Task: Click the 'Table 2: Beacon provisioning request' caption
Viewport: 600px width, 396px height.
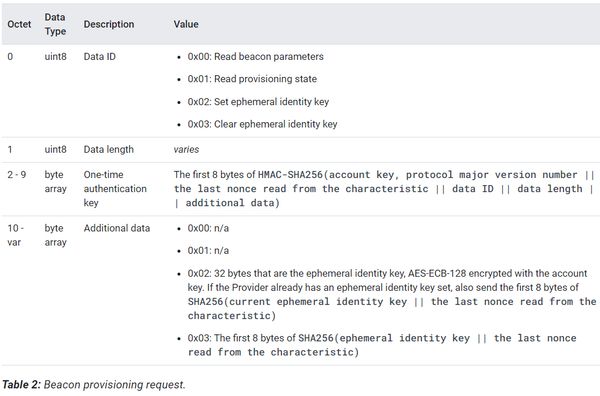Action: coord(94,385)
